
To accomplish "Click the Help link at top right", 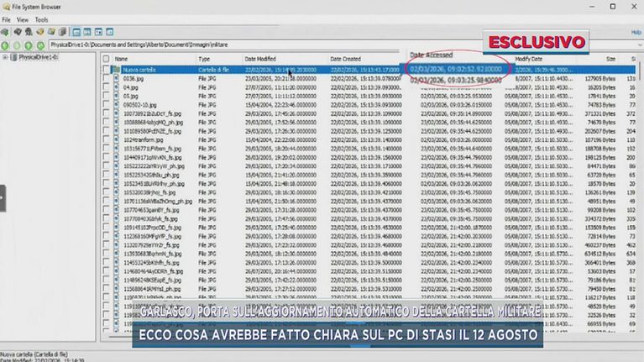I will click(x=636, y=31).
